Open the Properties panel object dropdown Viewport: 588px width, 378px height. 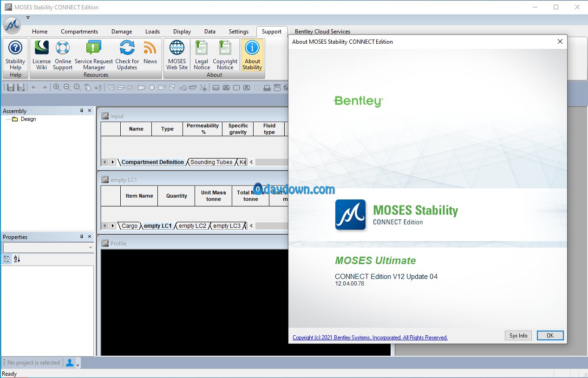(x=91, y=248)
